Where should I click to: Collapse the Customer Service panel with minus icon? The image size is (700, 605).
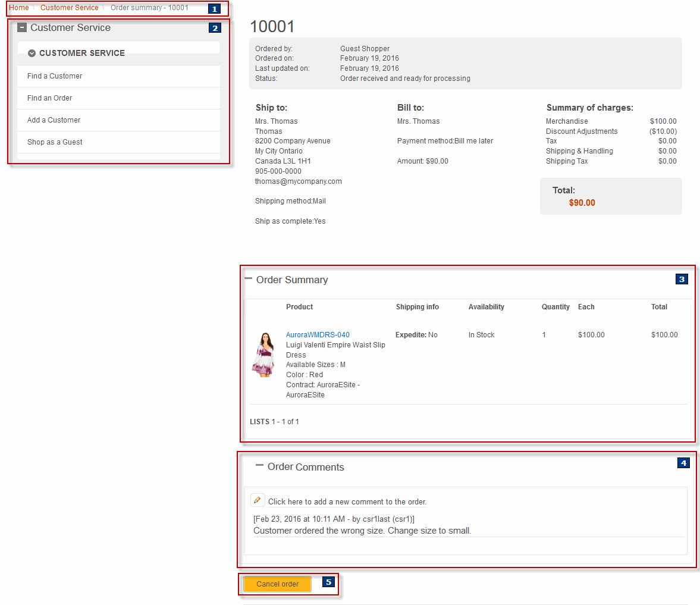pyautogui.click(x=22, y=28)
